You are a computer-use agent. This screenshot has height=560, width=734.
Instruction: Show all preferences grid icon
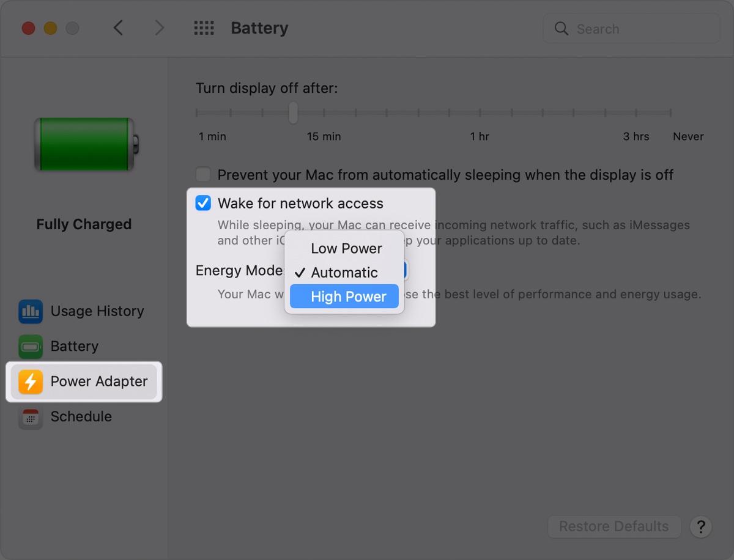pyautogui.click(x=204, y=28)
